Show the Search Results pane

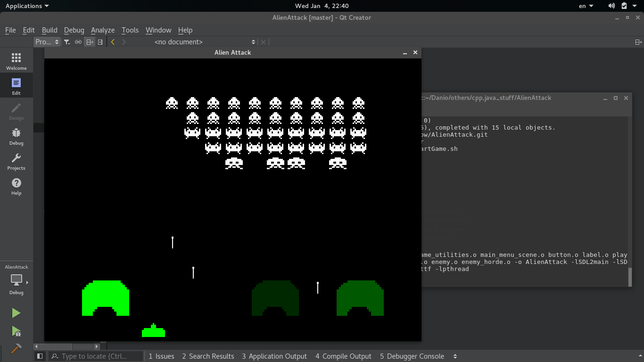(x=208, y=356)
